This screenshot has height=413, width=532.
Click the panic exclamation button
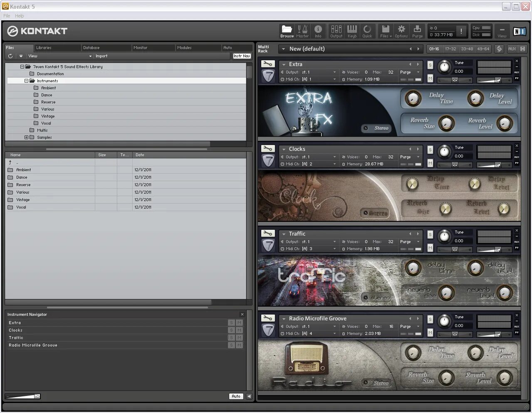(461, 31)
